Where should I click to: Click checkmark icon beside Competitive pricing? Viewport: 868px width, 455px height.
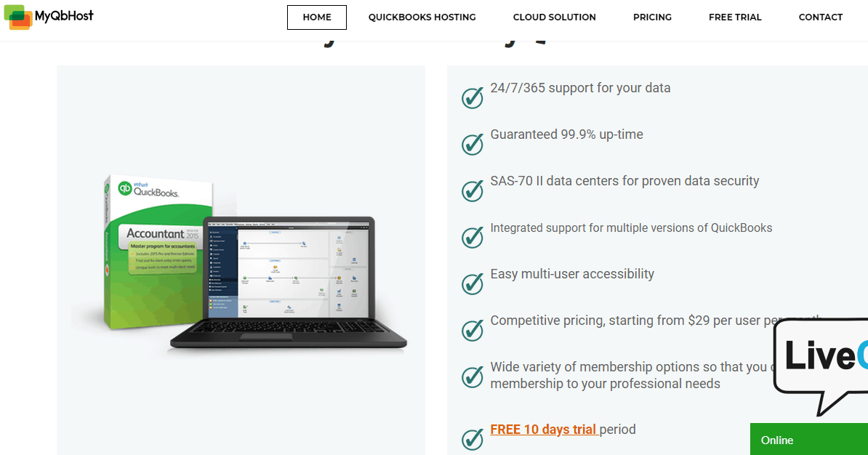(473, 330)
